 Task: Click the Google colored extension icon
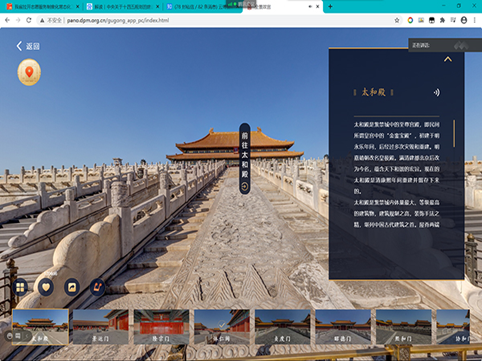point(410,20)
